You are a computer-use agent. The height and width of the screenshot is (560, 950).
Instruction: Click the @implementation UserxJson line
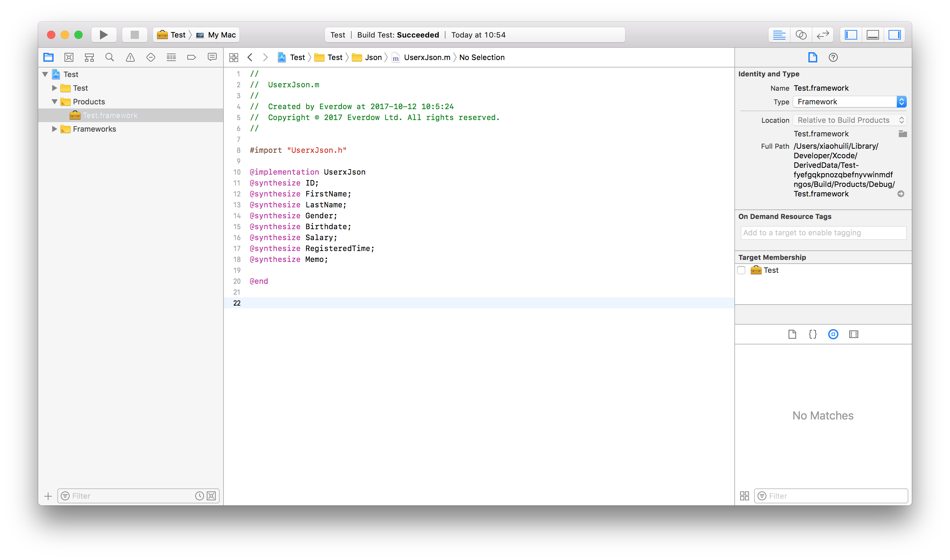click(307, 172)
